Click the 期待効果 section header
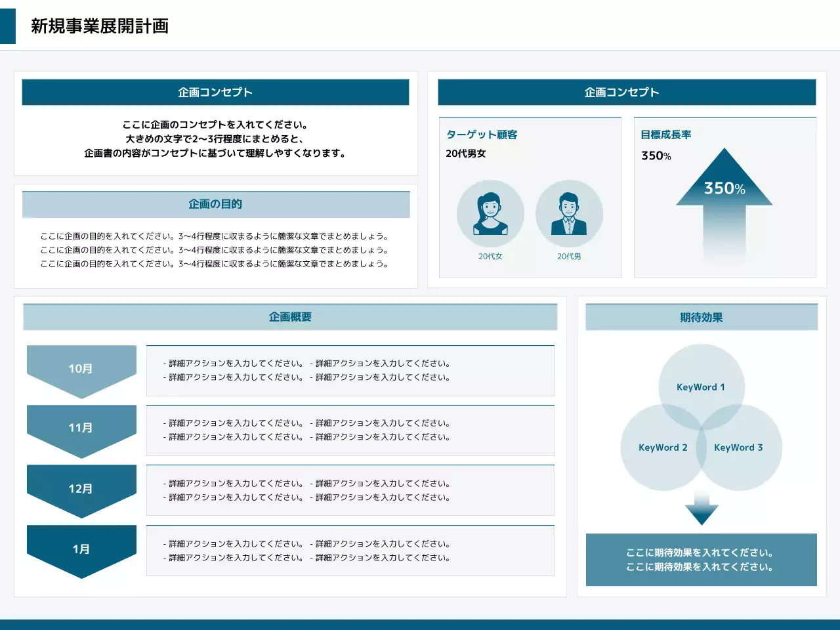Screen dimensions: 840x630 click(701, 317)
